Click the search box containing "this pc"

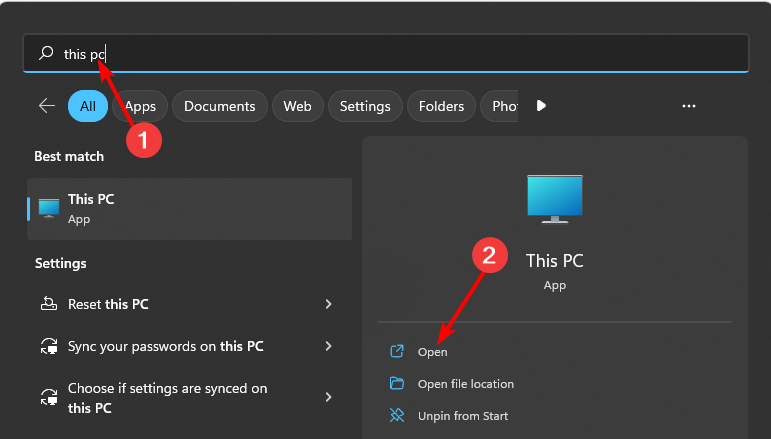[386, 53]
